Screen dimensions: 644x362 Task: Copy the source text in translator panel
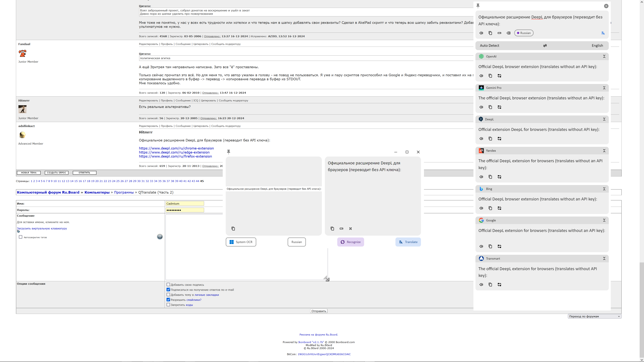click(490, 33)
